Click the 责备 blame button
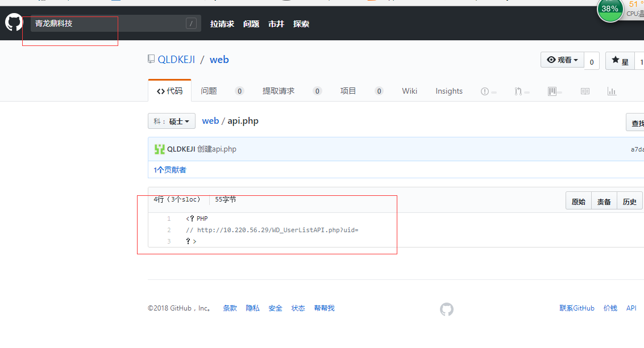The image size is (644, 348). [x=604, y=202]
